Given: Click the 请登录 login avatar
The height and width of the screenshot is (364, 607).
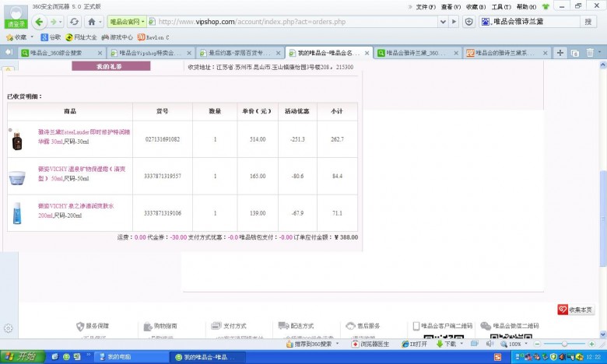Looking at the screenshot, I should tap(16, 17).
